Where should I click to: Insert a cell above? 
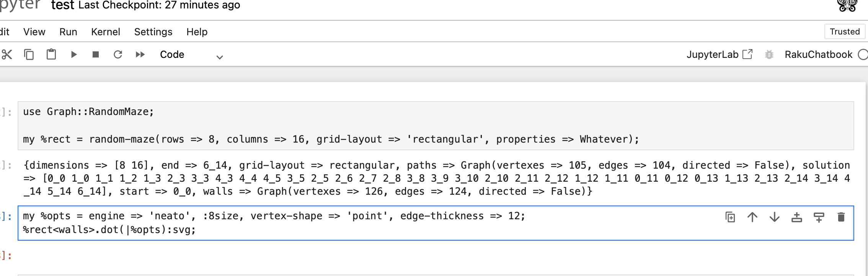click(x=797, y=217)
